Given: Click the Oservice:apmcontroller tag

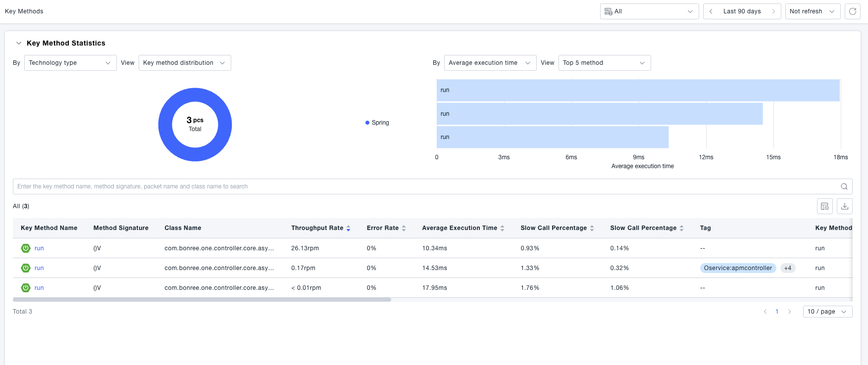Looking at the screenshot, I should coord(738,268).
